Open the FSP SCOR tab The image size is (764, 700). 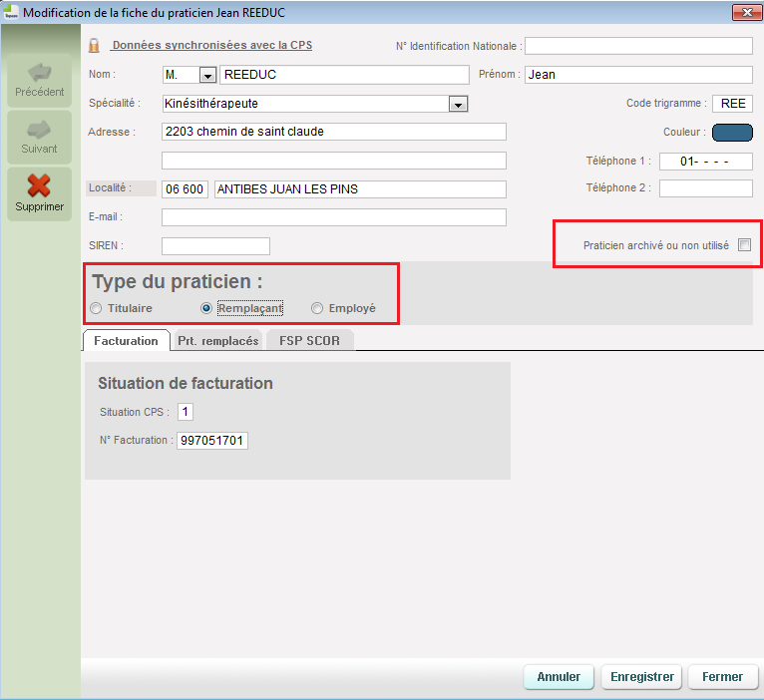(x=309, y=340)
